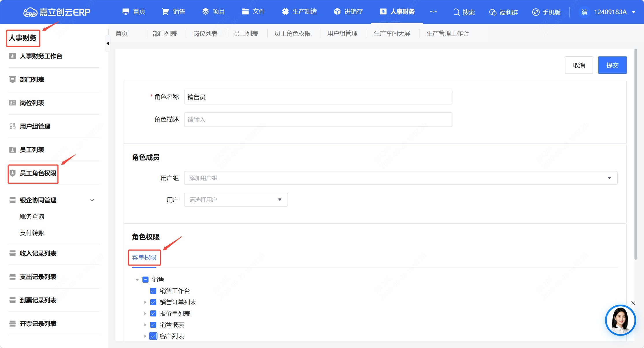Expand the 销售订单列表 tree node
The image size is (644, 348).
(145, 302)
